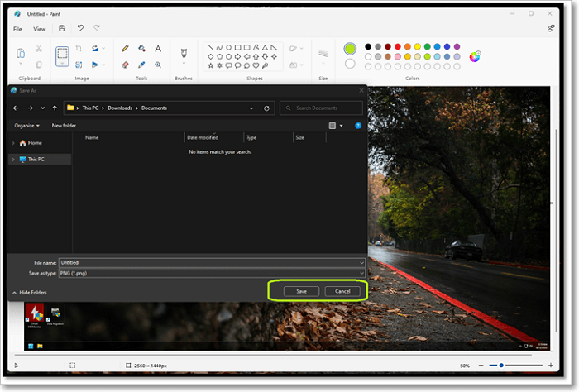Image resolution: width=579 pixels, height=392 pixels.
Task: Click the File name input field
Action: 211,262
